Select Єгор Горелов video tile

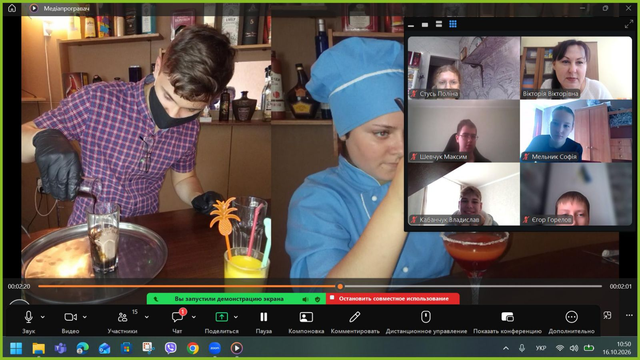pyautogui.click(x=576, y=194)
